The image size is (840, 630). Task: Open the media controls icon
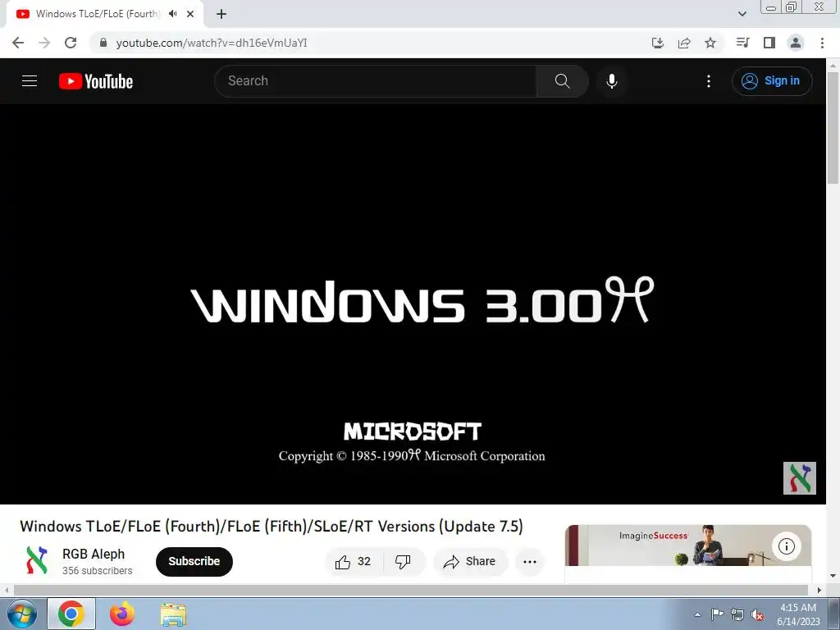[742, 43]
